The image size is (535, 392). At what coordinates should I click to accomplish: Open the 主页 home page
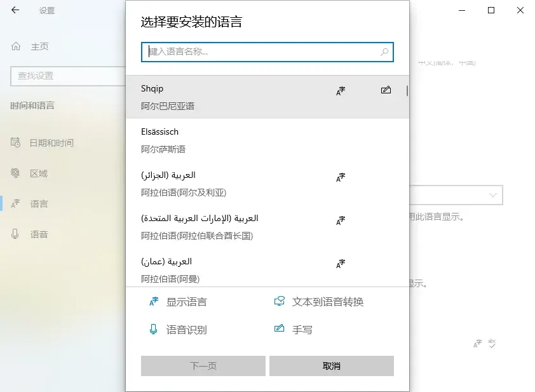[x=39, y=46]
